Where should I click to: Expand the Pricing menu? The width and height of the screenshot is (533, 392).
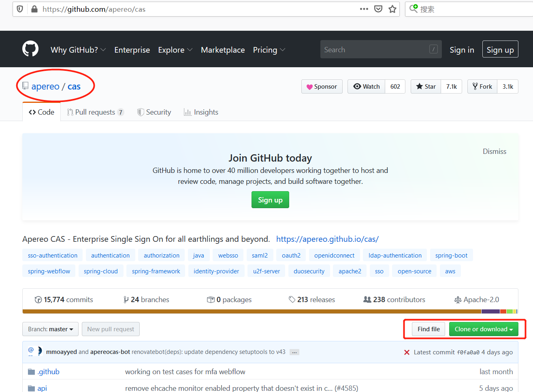point(269,50)
